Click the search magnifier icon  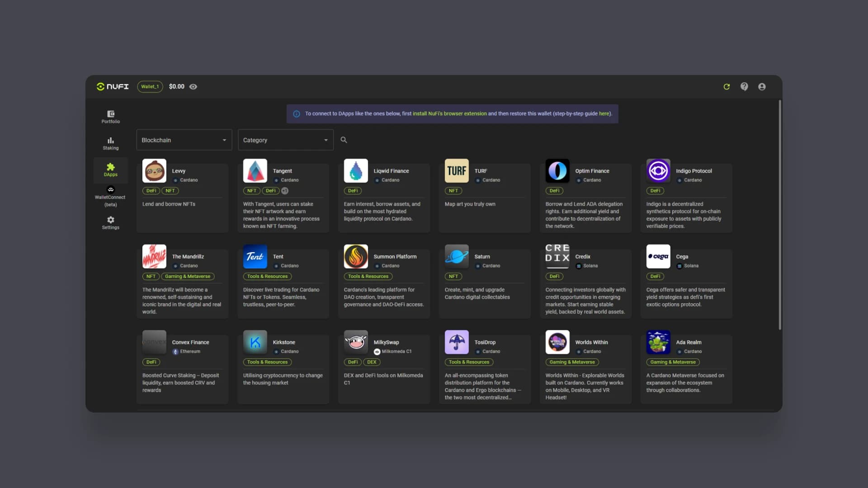pos(344,140)
